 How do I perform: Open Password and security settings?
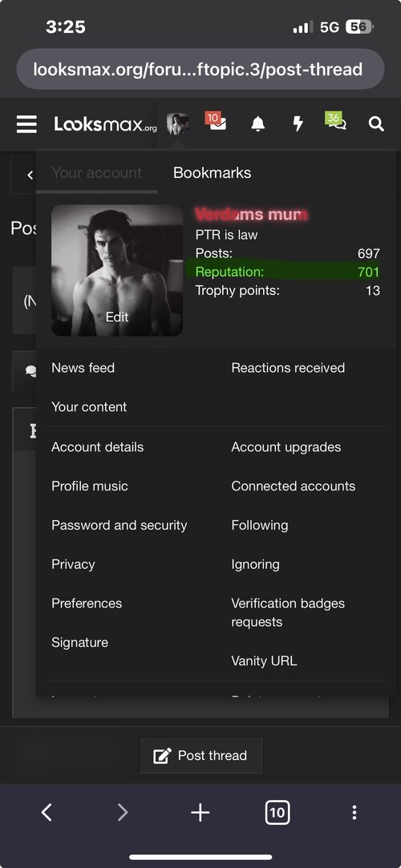[x=119, y=525]
